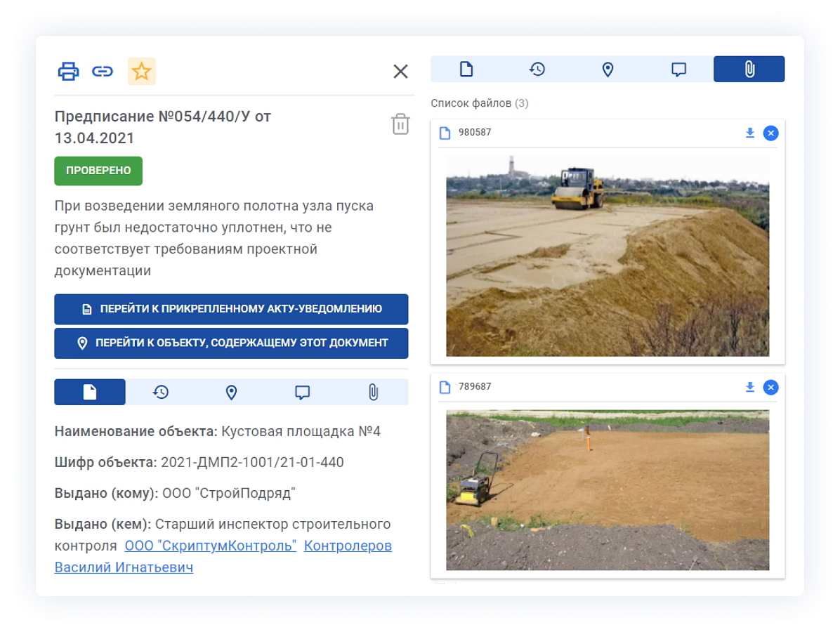The image size is (840, 632).
Task: Switch to document tab in right panel
Action: click(x=466, y=69)
